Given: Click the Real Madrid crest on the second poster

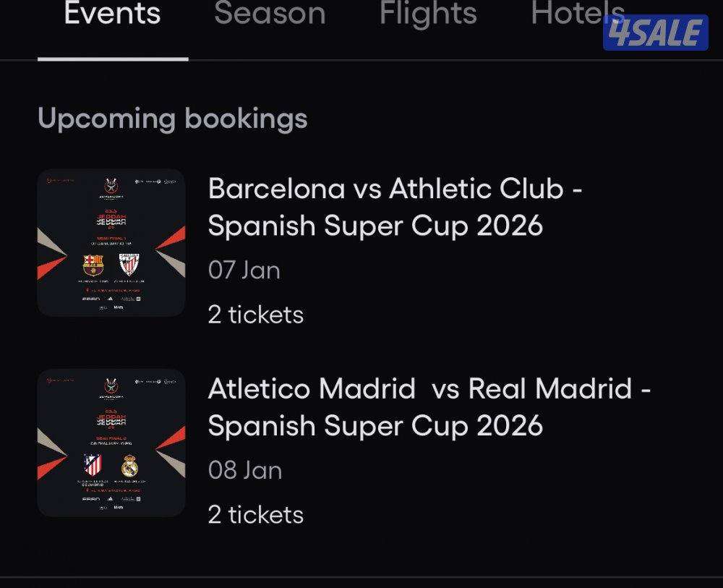Looking at the screenshot, I should coord(129,466).
